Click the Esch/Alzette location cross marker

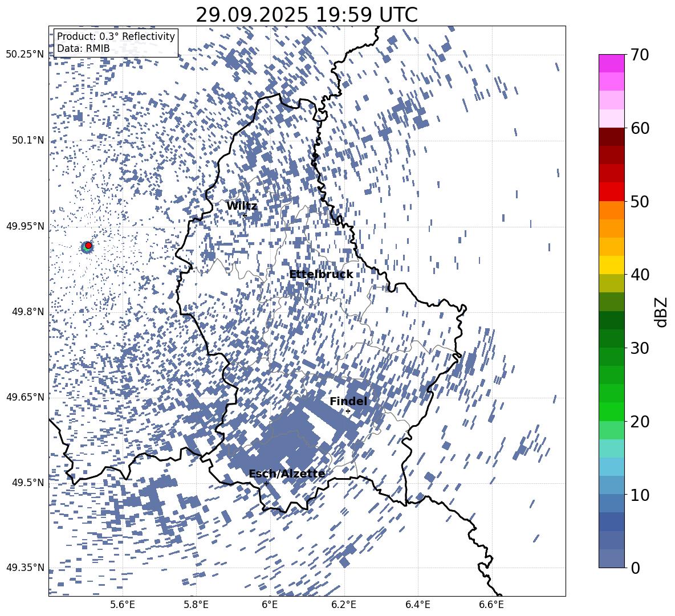click(266, 483)
